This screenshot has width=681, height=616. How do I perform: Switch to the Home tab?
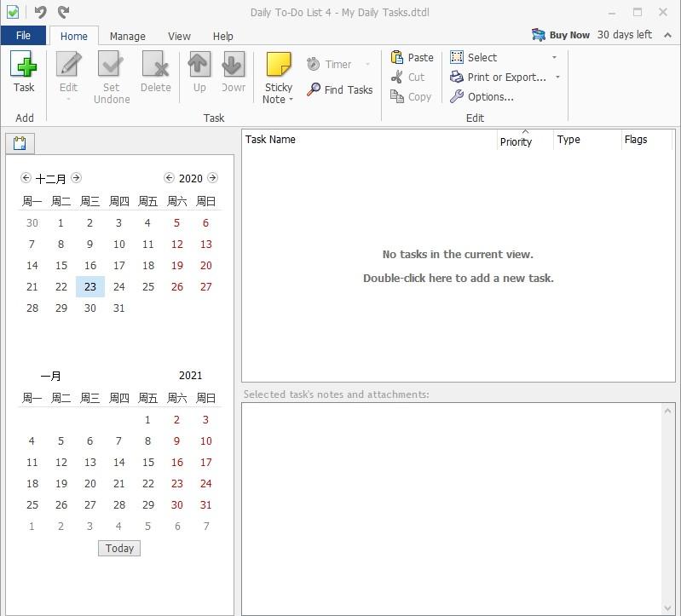(x=74, y=36)
